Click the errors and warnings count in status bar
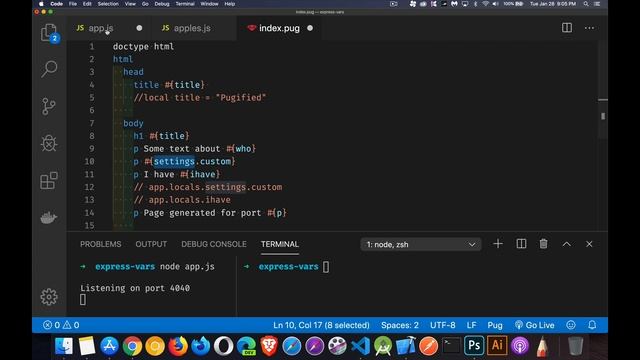This screenshot has height=360, width=640. pyautogui.click(x=61, y=325)
